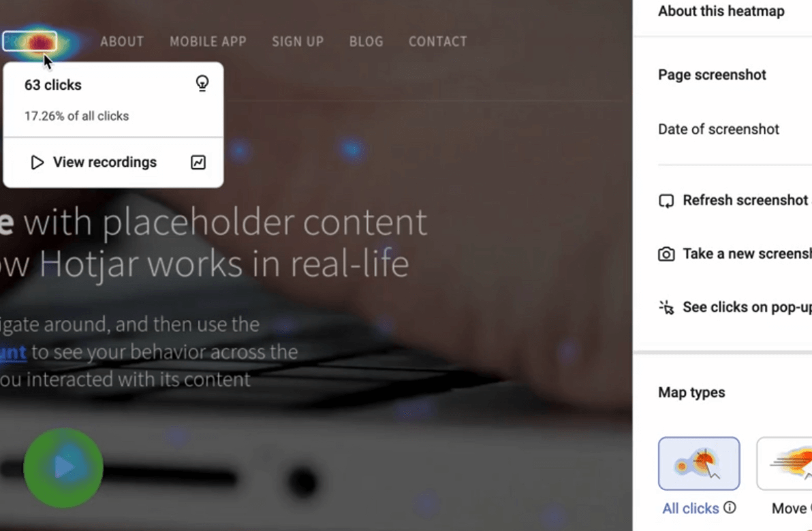Click the lightbulb highlight icon in popup

pyautogui.click(x=202, y=83)
